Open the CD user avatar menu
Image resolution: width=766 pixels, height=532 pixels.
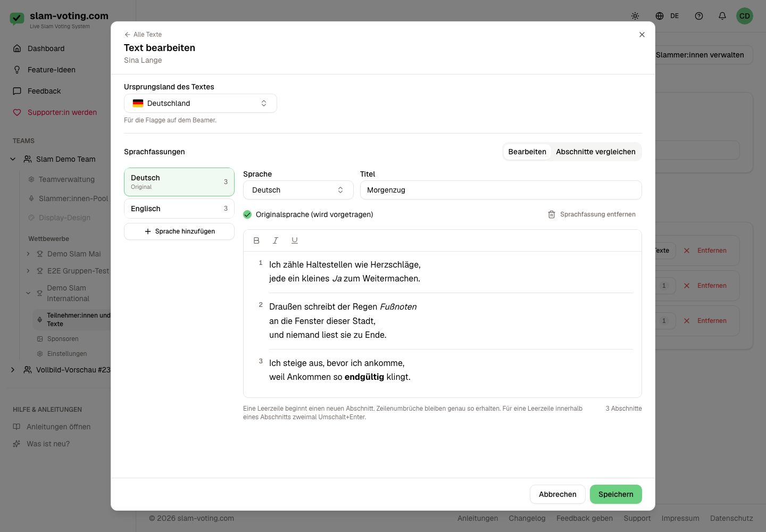click(x=745, y=16)
